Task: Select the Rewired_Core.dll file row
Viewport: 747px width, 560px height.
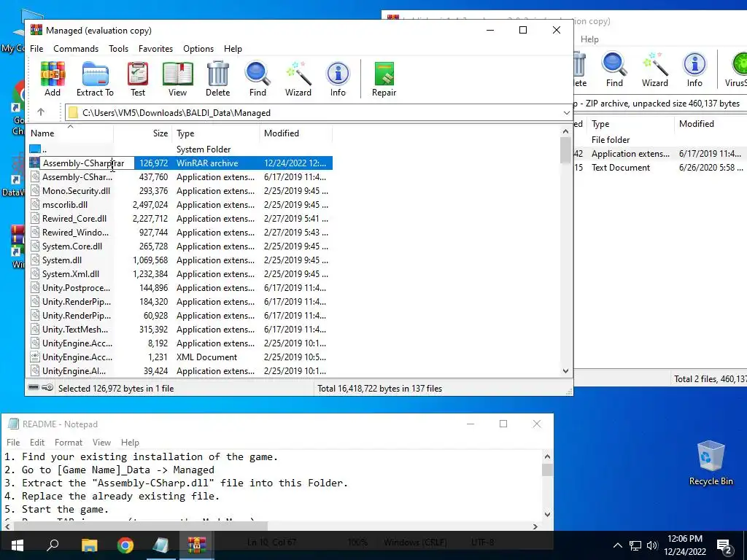Action: click(x=181, y=219)
